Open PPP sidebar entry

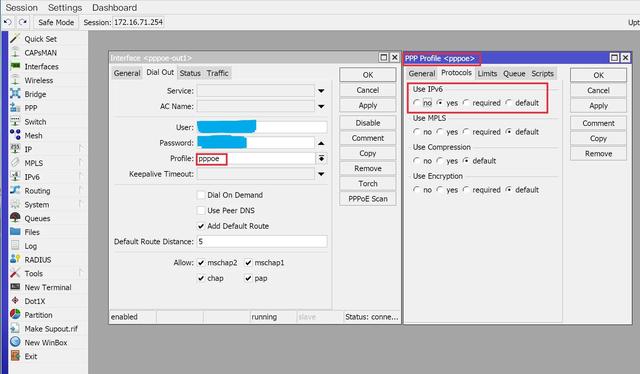tap(31, 108)
